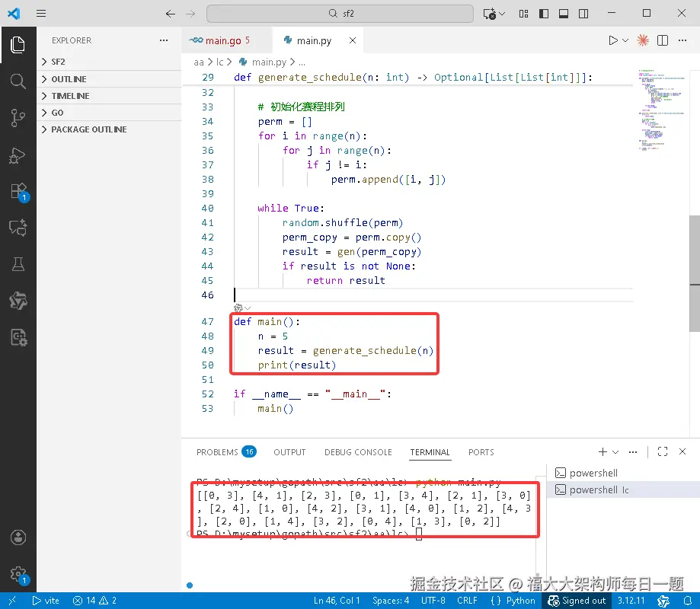Open the PROBLEMS panel tab
The image size is (700, 609).
(x=226, y=452)
